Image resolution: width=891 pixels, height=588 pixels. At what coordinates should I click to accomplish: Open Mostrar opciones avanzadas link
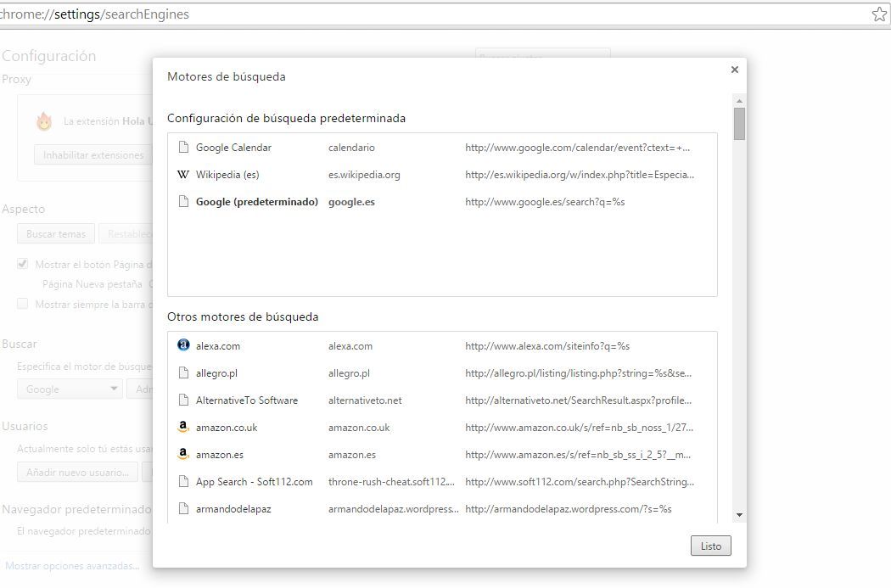coord(72,566)
